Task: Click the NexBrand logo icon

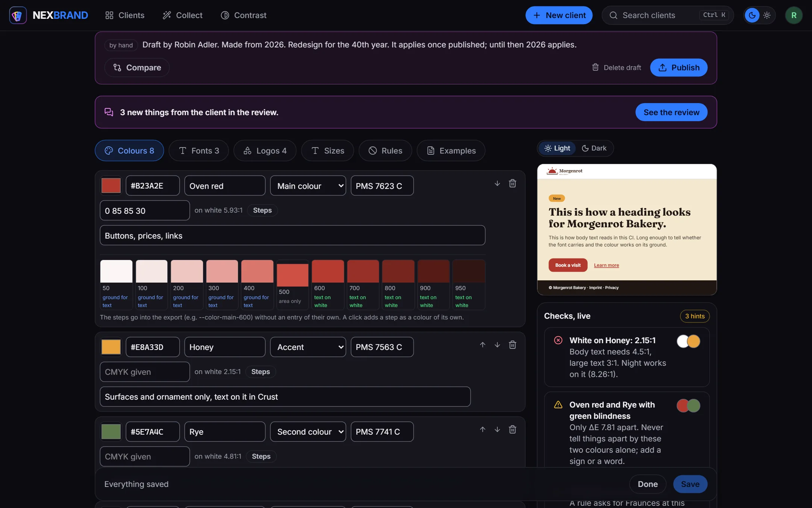Action: click(18, 15)
